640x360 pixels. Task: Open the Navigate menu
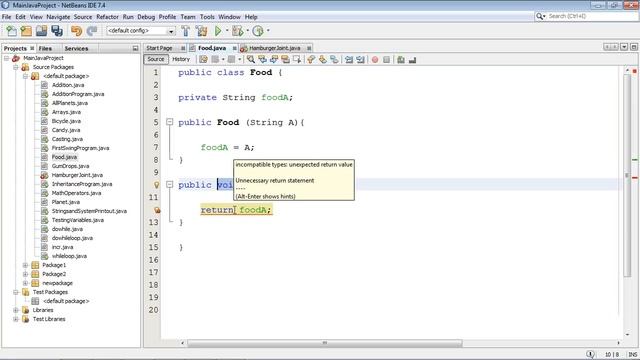tap(58, 17)
